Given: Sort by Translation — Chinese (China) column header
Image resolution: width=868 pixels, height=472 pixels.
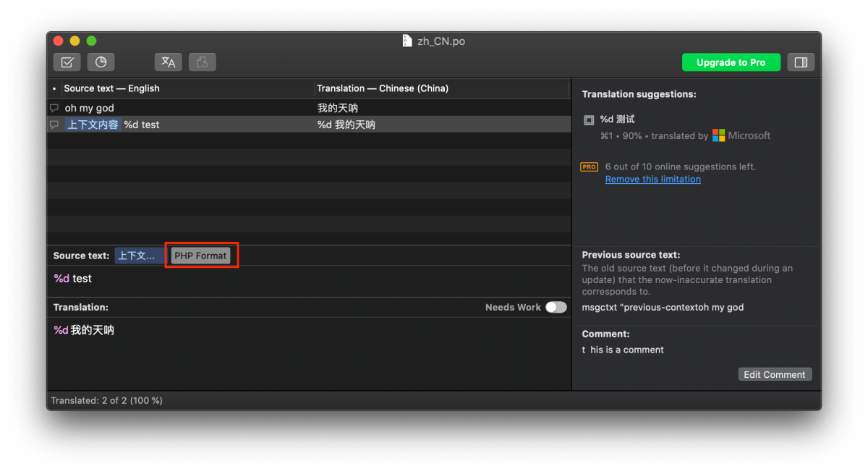Looking at the screenshot, I should click(x=441, y=88).
